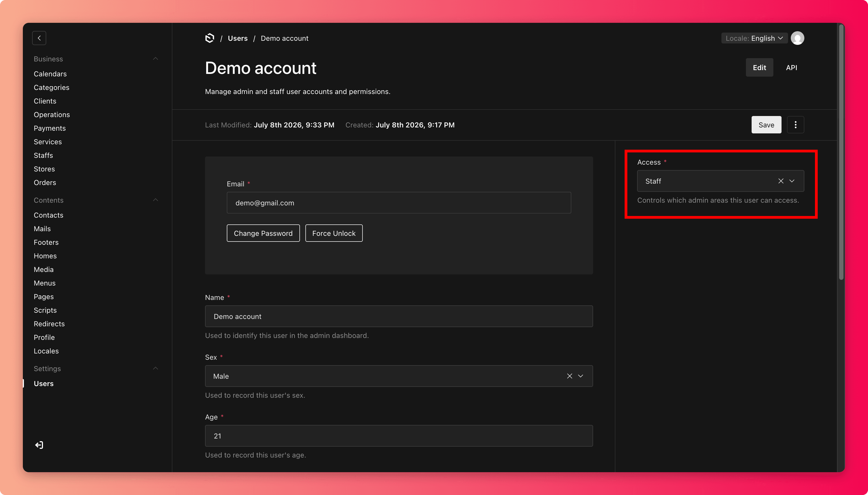Change the Locale: English selector
Screen dimensions: 868x495
pyautogui.click(x=754, y=38)
